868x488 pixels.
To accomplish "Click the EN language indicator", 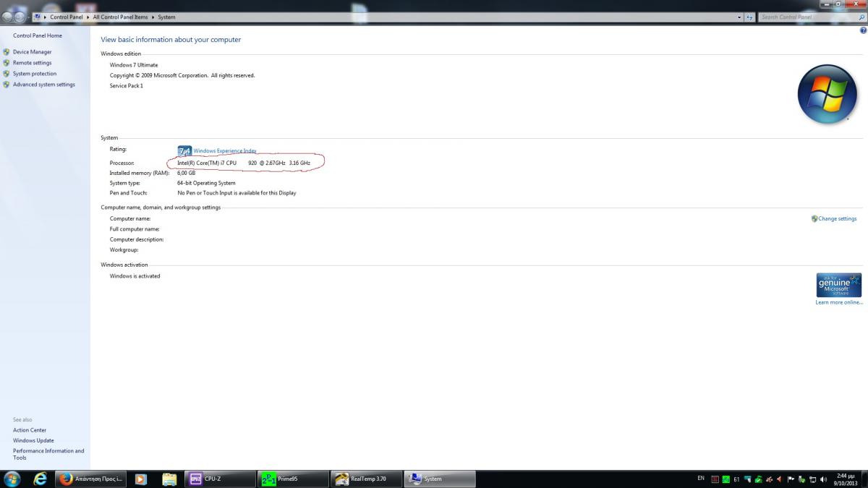I will [701, 479].
